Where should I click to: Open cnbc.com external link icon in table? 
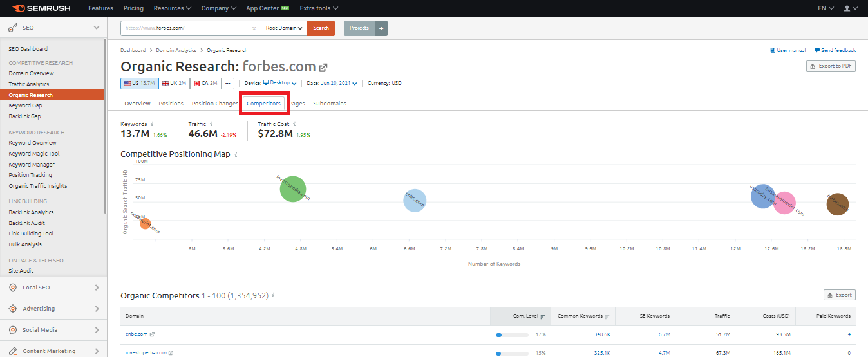click(x=153, y=334)
